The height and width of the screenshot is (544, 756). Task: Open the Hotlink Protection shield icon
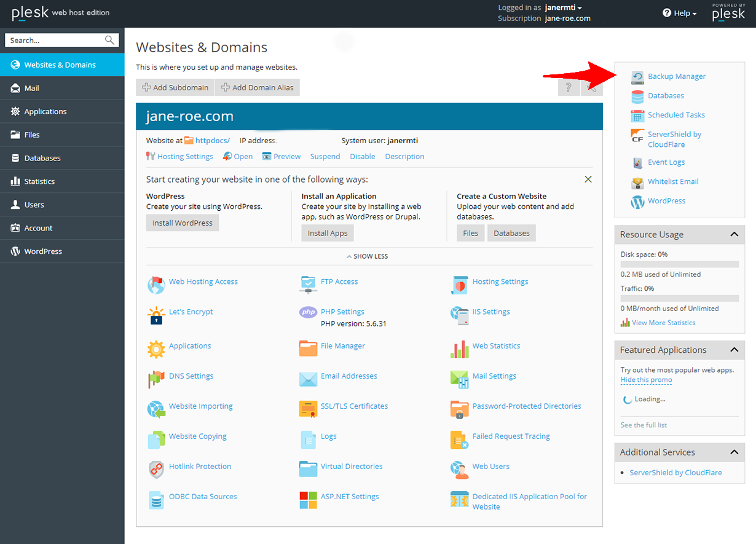pyautogui.click(x=156, y=469)
